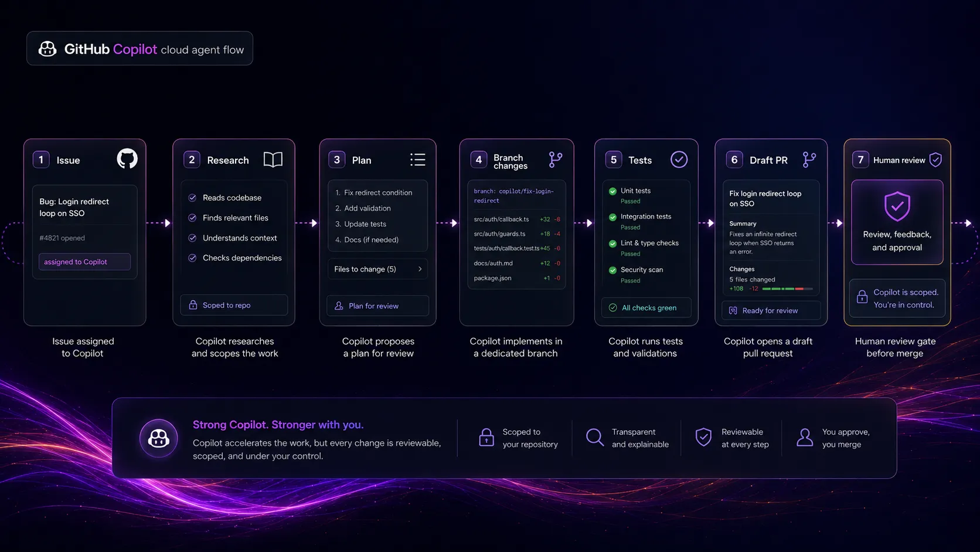Viewport: 980px width, 552px height.
Task: Click the person icon by You approve, you merge
Action: point(805,437)
